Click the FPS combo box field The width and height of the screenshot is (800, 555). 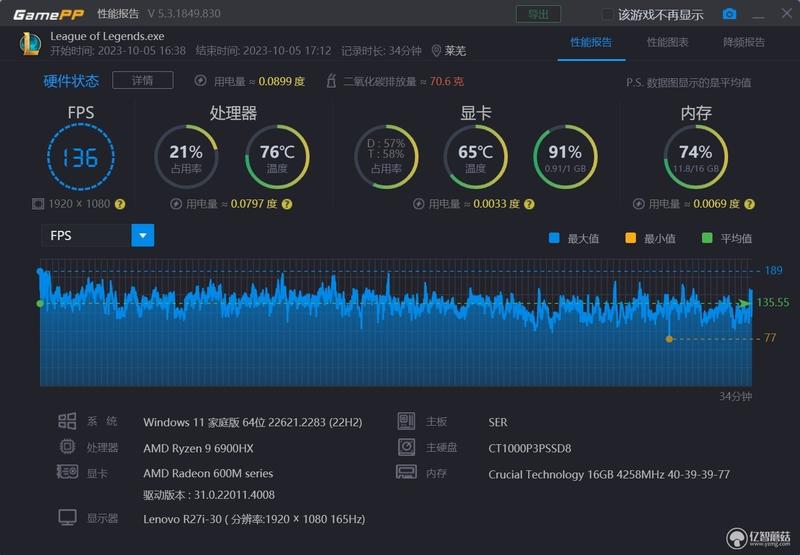point(97,235)
